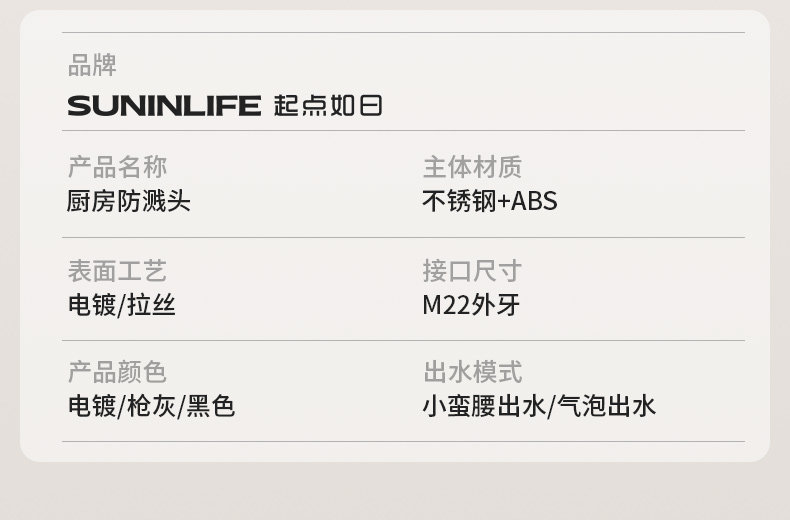
Task: Select the 厨房防溅头 product name value
Action: pos(129,201)
